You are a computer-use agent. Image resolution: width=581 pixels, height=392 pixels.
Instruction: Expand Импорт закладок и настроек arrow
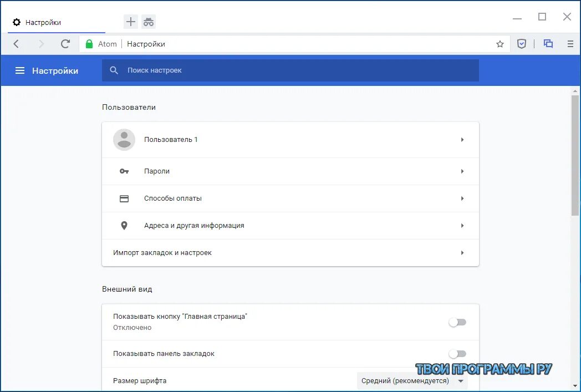(x=462, y=253)
